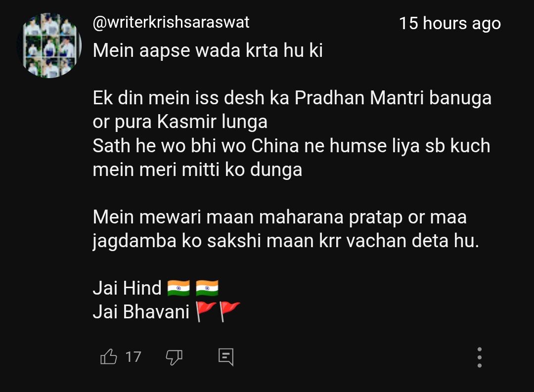Screen dimensions: 534x392
Task: Click the line 'Mein aapse wada krta hu ki'
Action: (207, 50)
